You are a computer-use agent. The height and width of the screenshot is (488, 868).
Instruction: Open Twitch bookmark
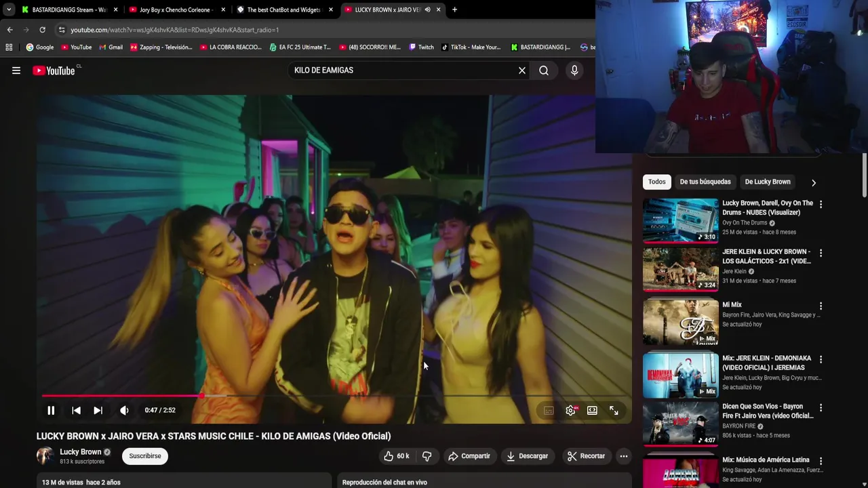click(x=421, y=47)
